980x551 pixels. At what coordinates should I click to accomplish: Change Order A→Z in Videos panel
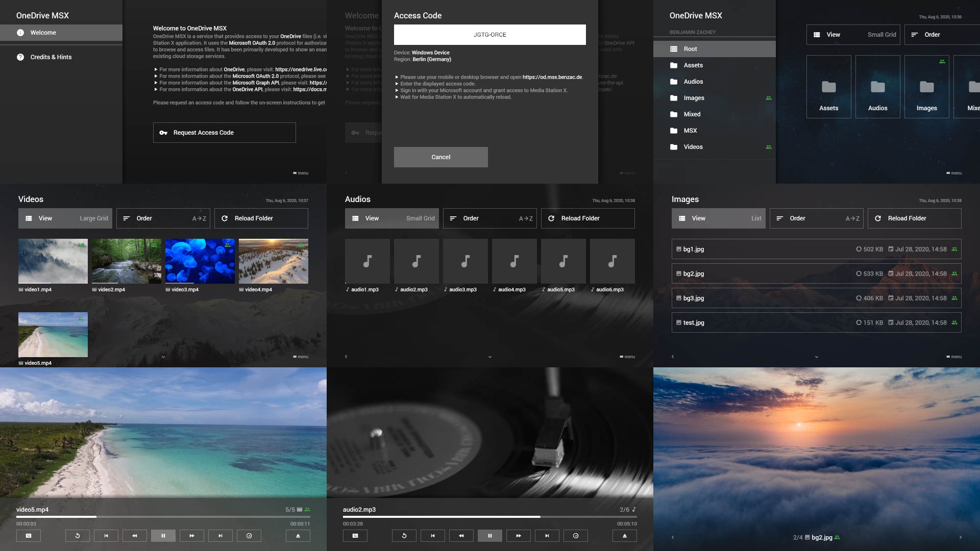click(163, 218)
